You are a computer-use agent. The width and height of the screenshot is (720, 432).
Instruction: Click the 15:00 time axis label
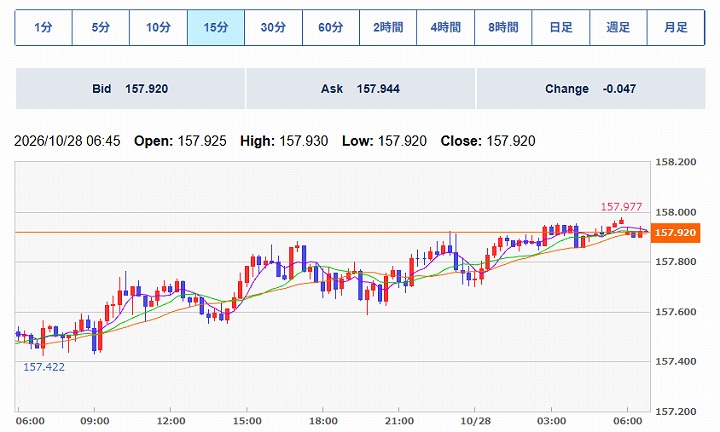coord(247,421)
